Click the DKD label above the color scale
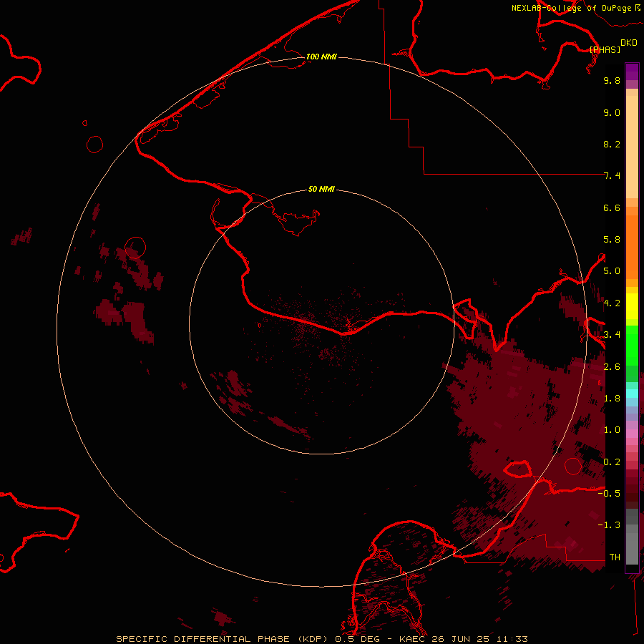Viewport: 644px width, 644px height. click(x=629, y=43)
